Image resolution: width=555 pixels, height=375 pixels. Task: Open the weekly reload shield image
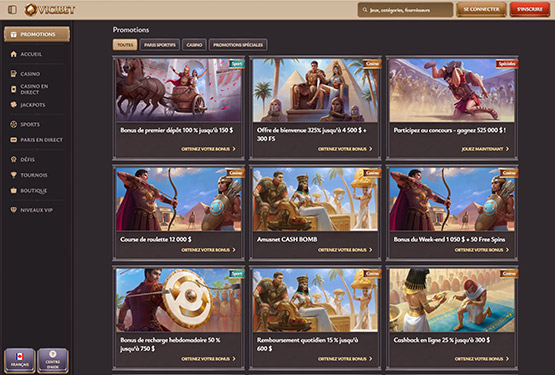179,300
